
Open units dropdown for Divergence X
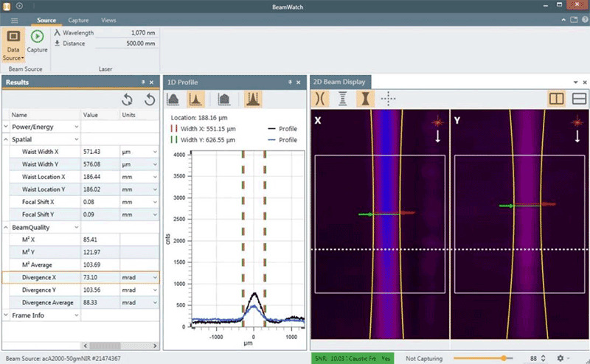[154, 277]
